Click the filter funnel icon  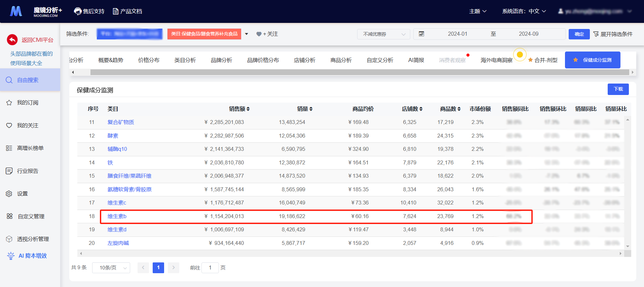point(596,34)
